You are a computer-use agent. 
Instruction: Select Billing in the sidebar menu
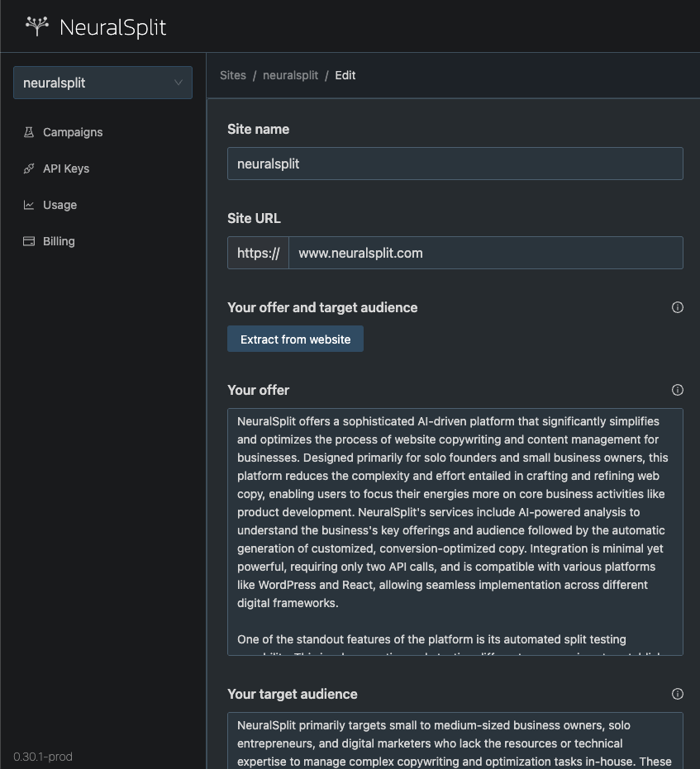pyautogui.click(x=58, y=241)
